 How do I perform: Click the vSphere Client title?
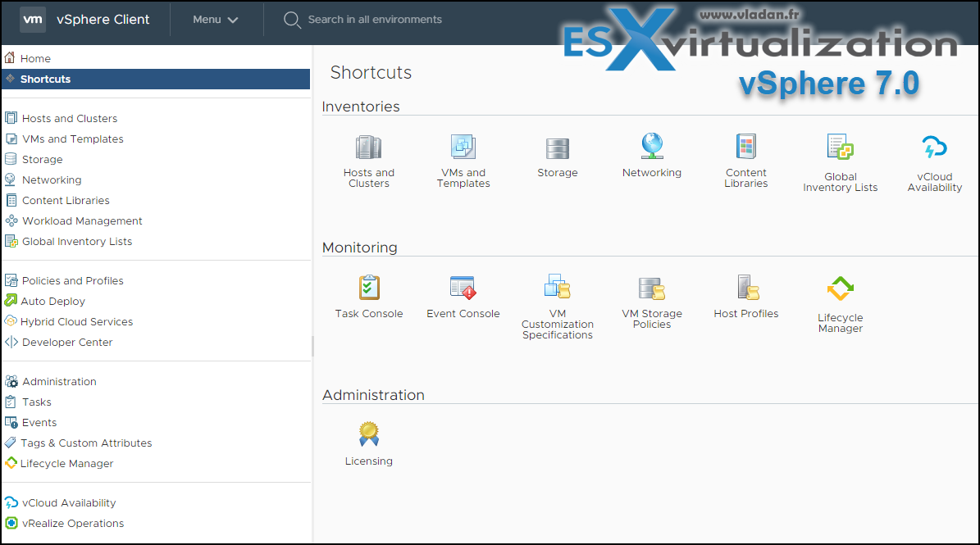coord(103,20)
